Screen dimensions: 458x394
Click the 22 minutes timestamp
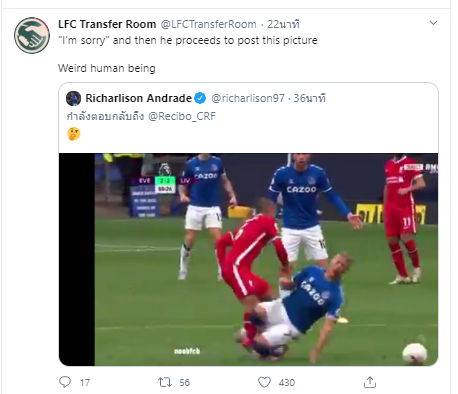283,24
